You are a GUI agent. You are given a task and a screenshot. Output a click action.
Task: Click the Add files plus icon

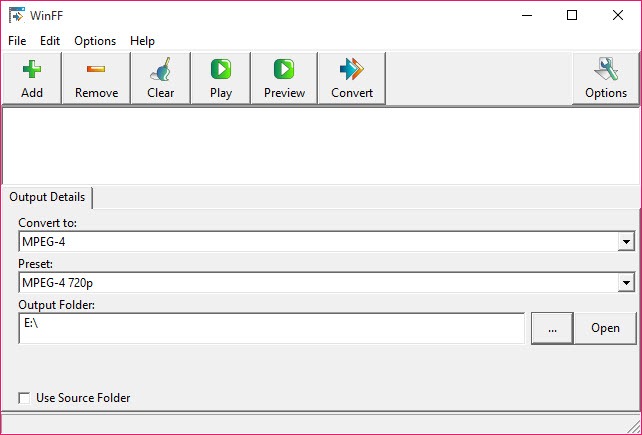pos(32,70)
